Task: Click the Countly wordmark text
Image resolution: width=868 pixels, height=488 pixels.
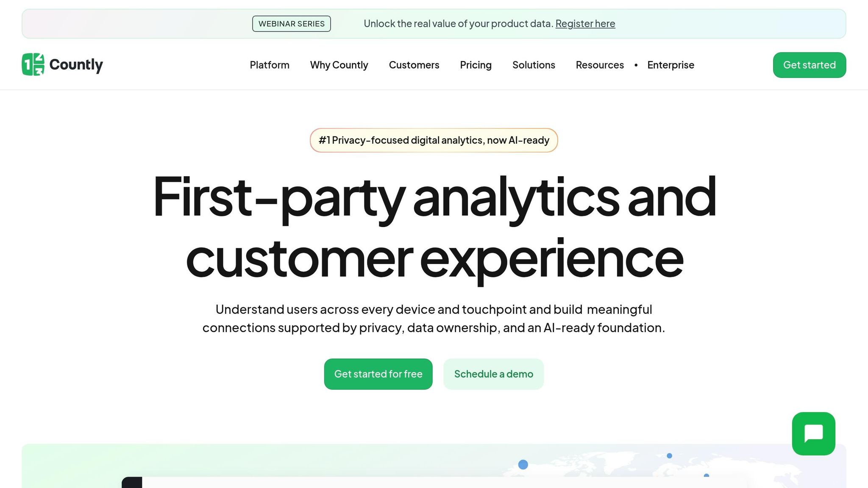Action: tap(76, 64)
